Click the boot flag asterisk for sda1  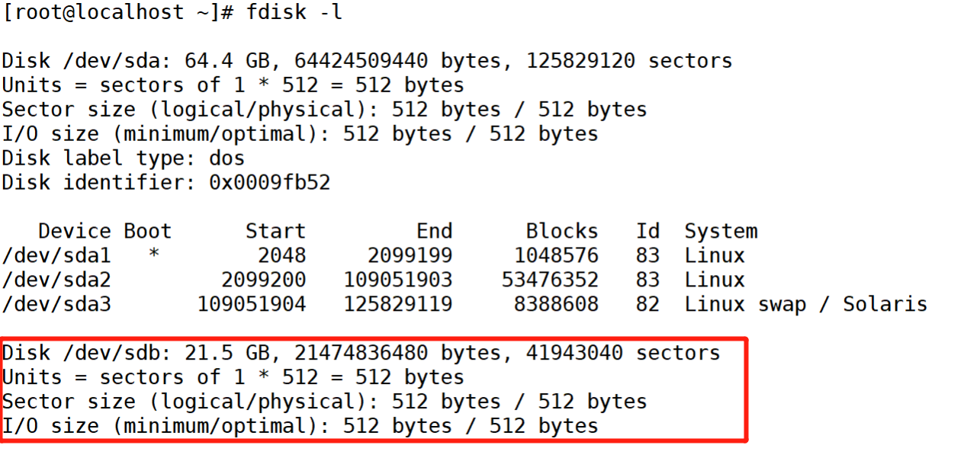click(154, 255)
